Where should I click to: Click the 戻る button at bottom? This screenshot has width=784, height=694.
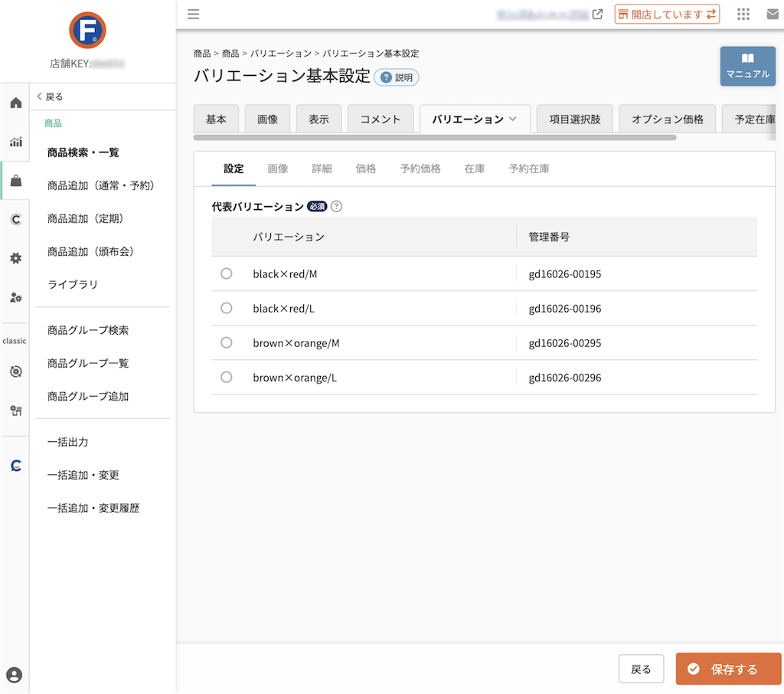pos(641,669)
